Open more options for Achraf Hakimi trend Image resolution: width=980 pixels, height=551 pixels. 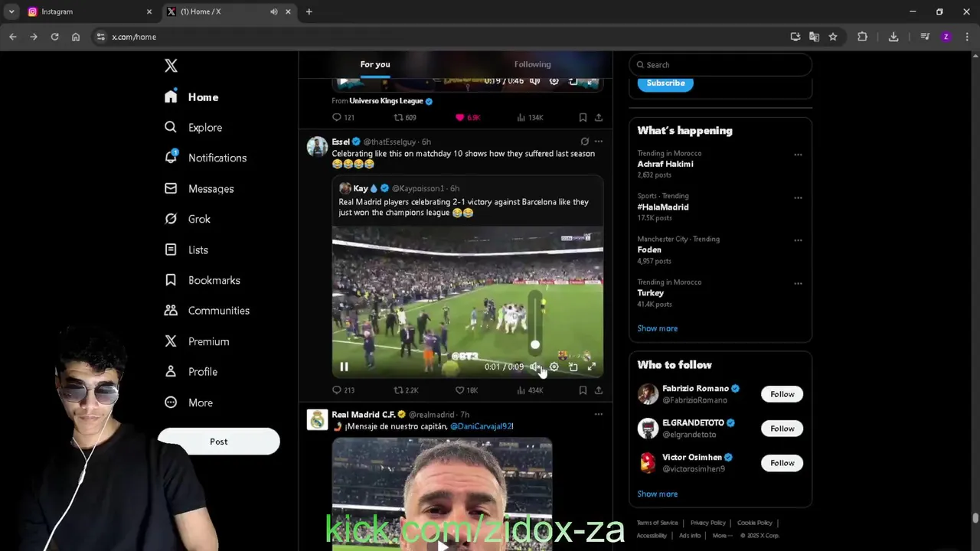(798, 155)
